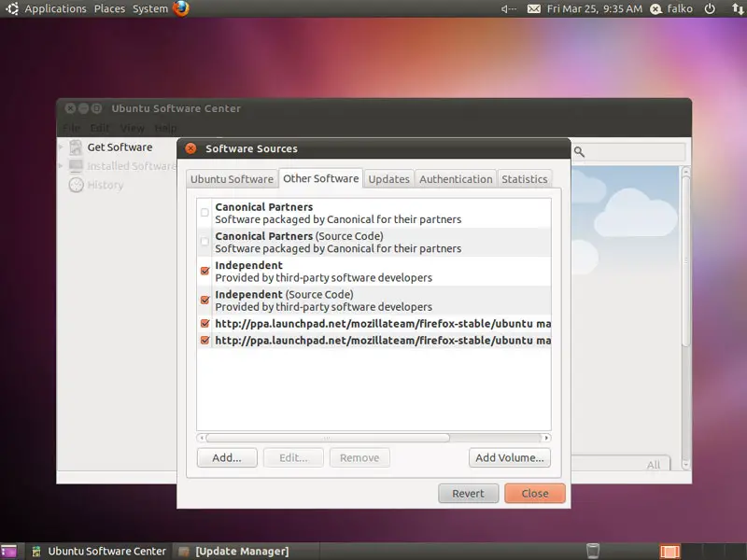747x560 pixels.
Task: Click the Revert button
Action: click(x=469, y=494)
